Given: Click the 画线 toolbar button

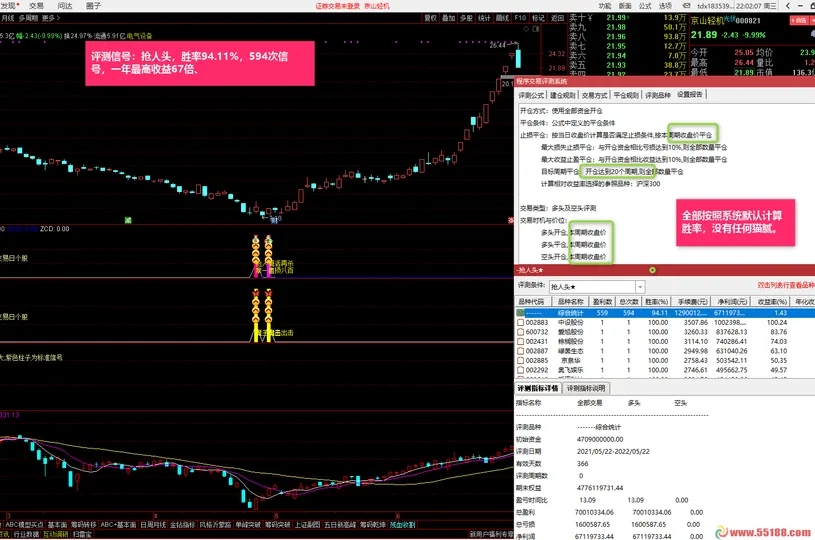Looking at the screenshot, I should 502,17.
